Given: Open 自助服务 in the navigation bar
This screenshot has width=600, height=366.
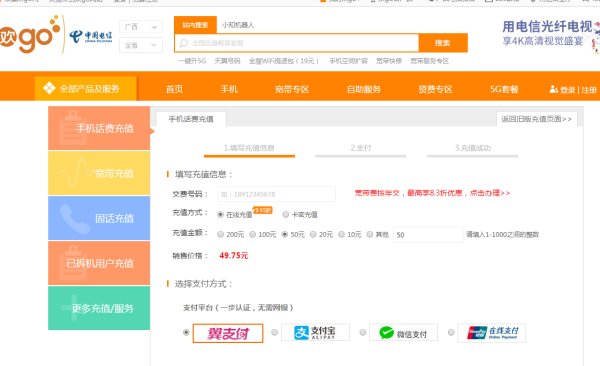Looking at the screenshot, I should pos(364,89).
